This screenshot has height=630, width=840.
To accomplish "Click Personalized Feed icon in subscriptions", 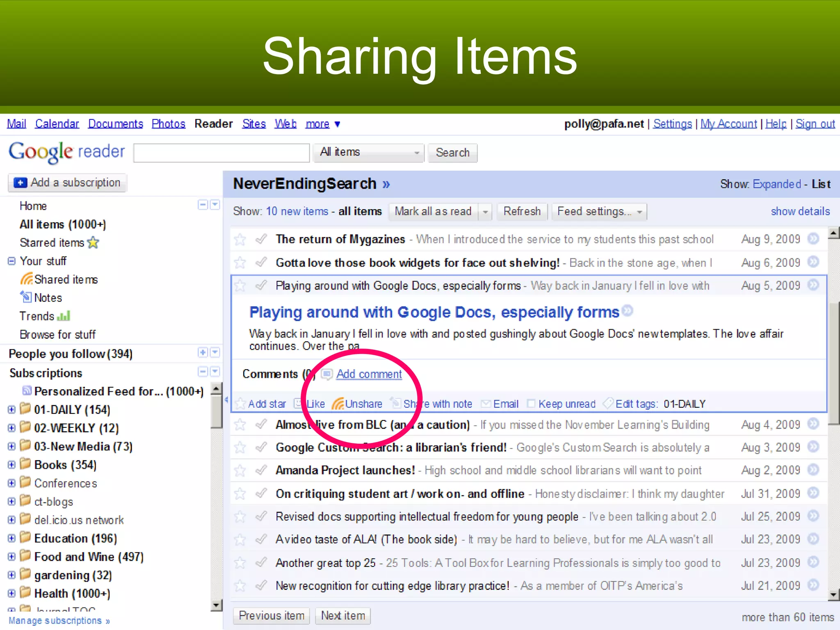I will [x=27, y=390].
